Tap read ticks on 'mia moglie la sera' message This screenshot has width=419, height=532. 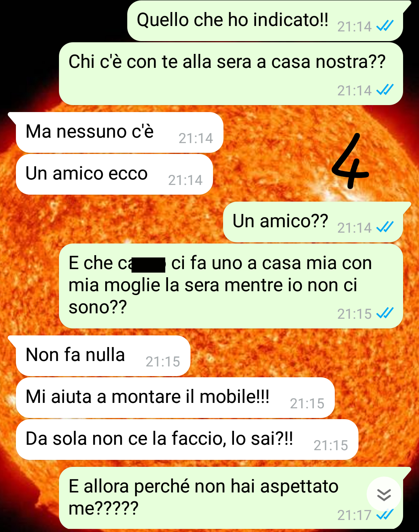coord(385,313)
